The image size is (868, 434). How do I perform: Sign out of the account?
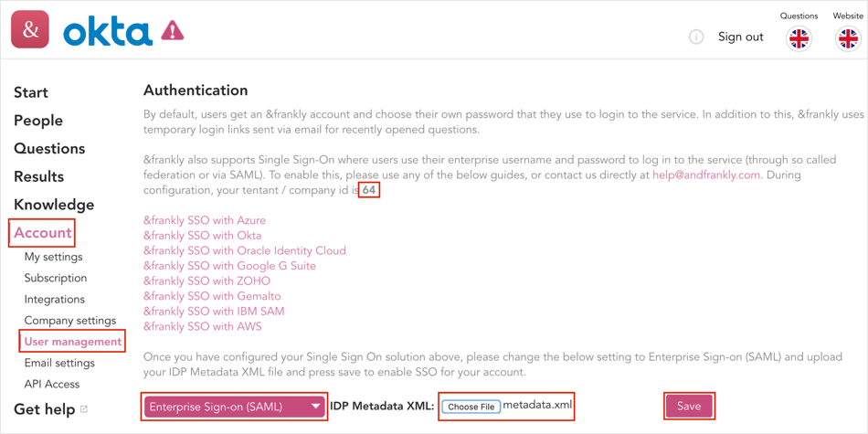click(x=740, y=37)
